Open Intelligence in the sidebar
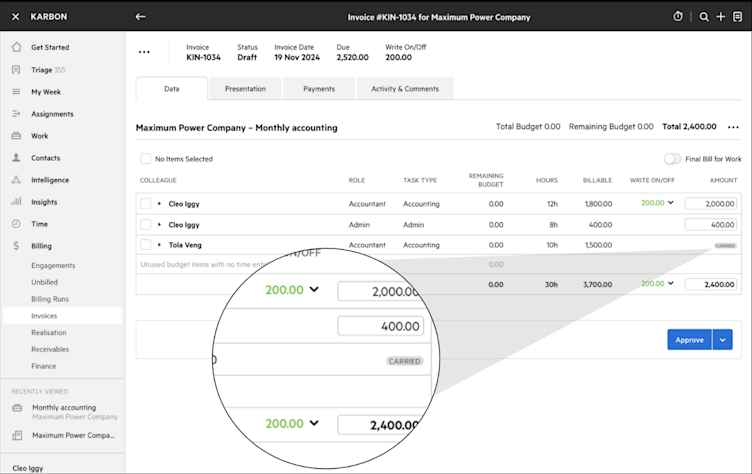Viewport: 752px width, 474px height. [50, 180]
